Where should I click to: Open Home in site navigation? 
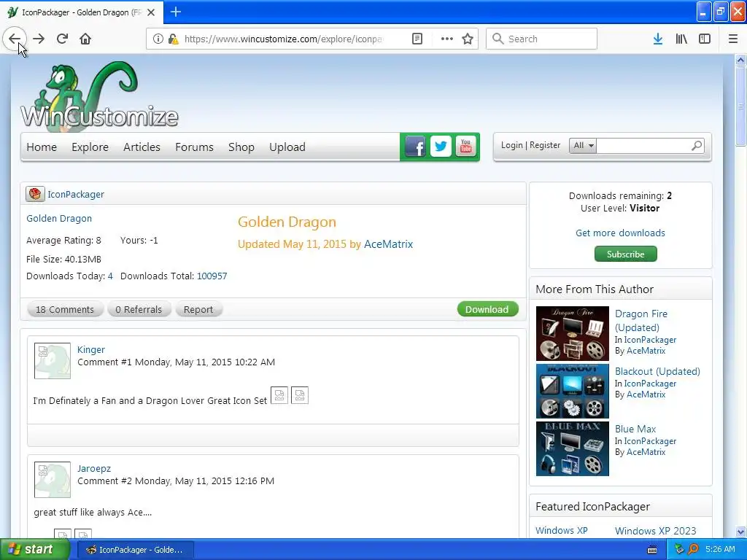click(42, 147)
